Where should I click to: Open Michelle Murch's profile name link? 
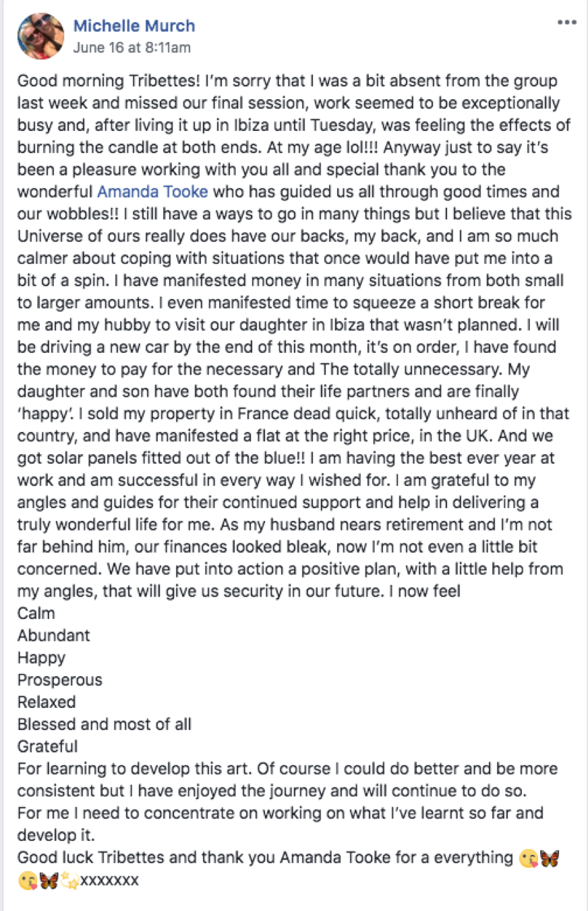tap(134, 26)
